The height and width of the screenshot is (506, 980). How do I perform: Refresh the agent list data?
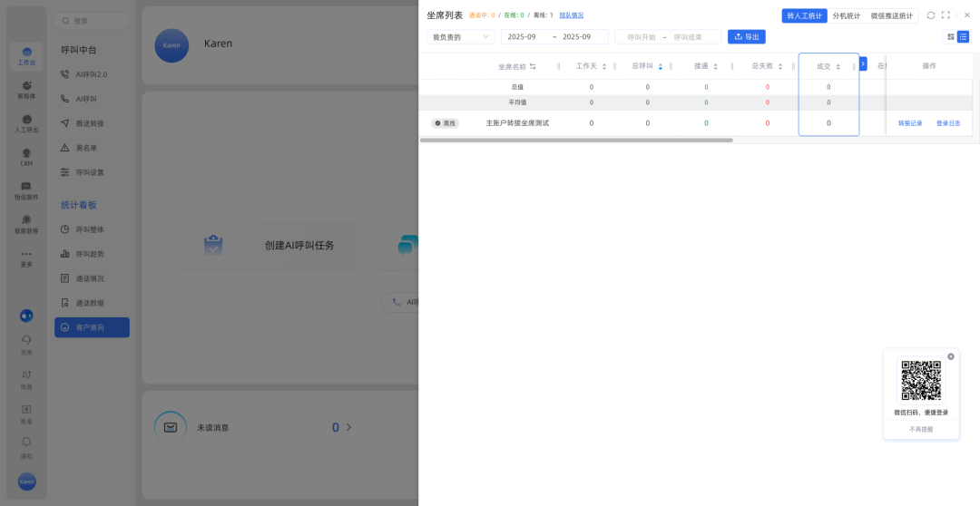pyautogui.click(x=930, y=15)
